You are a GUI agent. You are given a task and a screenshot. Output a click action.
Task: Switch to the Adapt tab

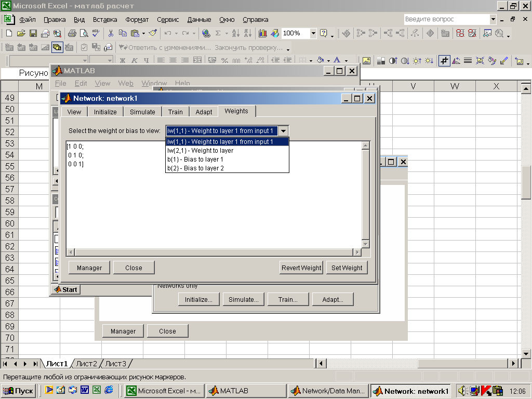click(x=204, y=112)
